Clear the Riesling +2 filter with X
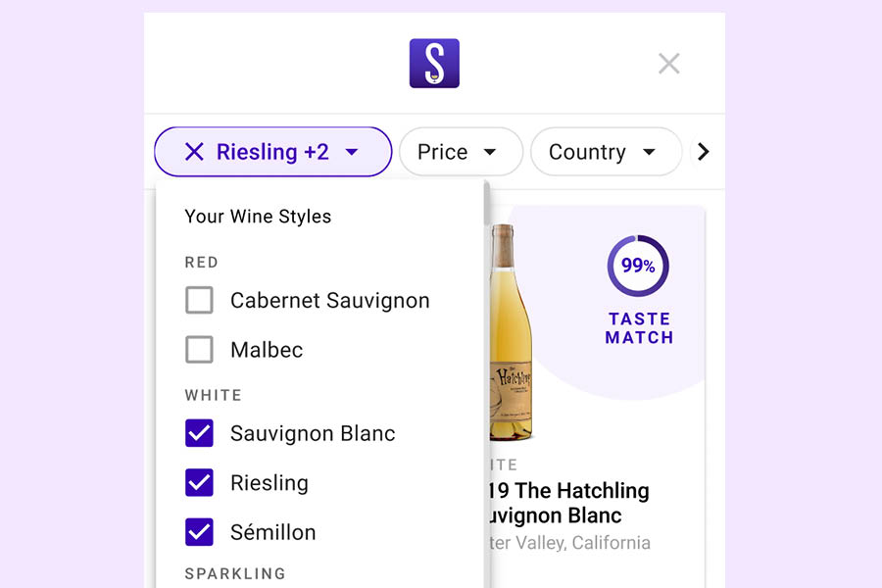The image size is (882, 588). point(194,152)
